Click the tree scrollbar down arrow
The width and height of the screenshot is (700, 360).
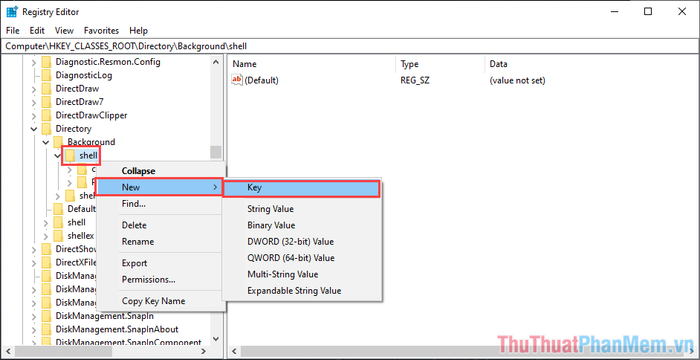[x=216, y=339]
